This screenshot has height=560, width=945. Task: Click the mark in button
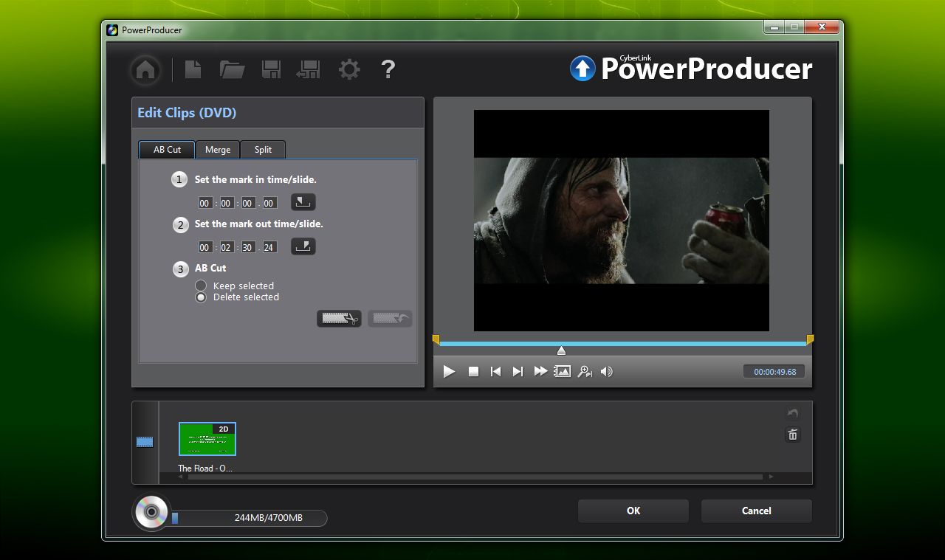pyautogui.click(x=303, y=201)
